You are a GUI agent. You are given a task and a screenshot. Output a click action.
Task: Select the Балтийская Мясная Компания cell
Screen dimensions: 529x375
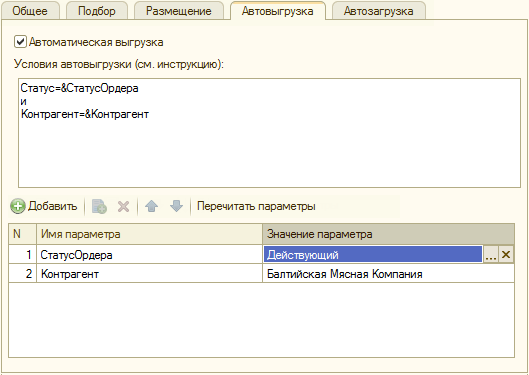coord(388,273)
